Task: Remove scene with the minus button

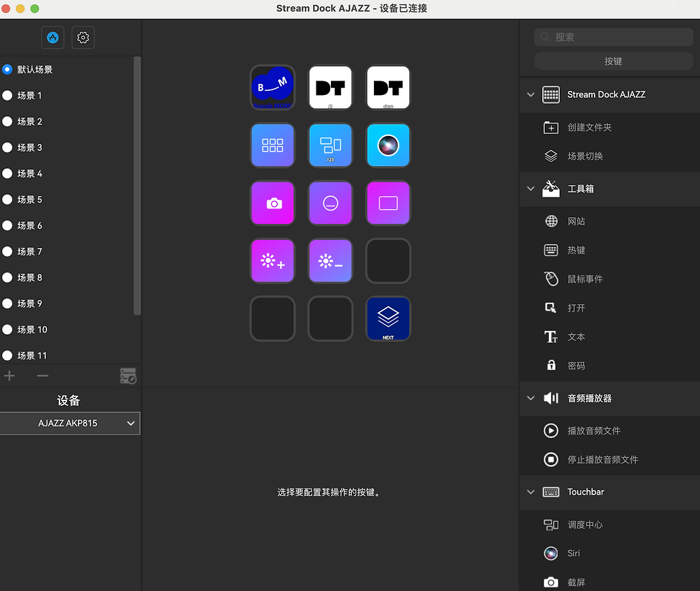Action: 42,376
